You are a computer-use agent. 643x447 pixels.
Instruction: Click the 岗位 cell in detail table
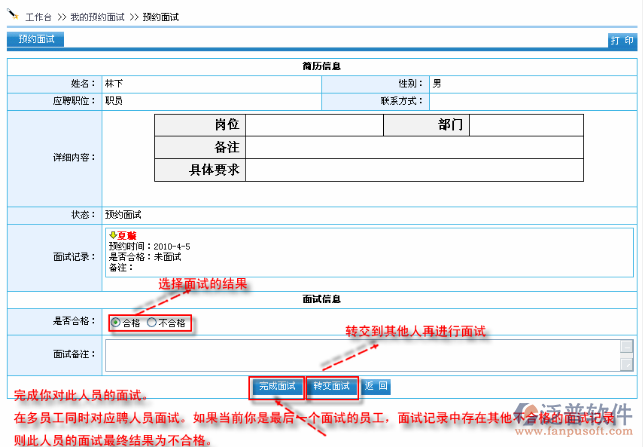coord(200,125)
